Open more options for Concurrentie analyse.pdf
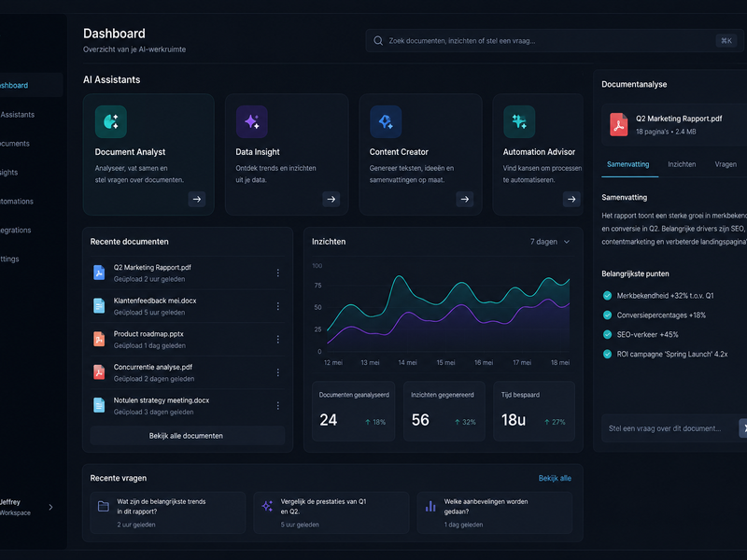The width and height of the screenshot is (747, 560). click(x=277, y=372)
